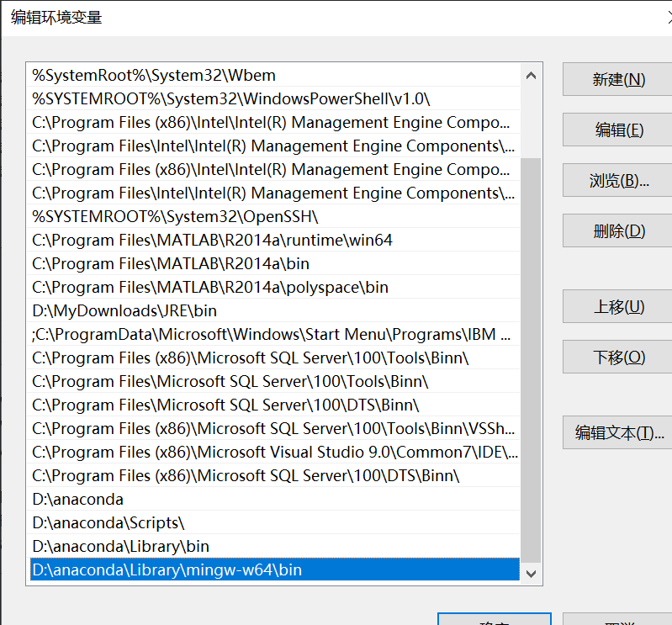Click the scrollbar up arrow
Viewport: 672px width, 625px height.
531,75
